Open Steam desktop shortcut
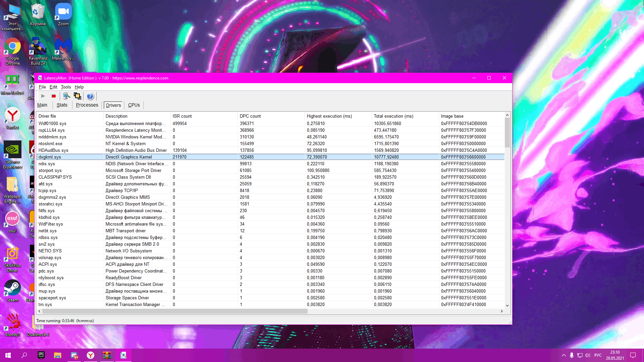 pos(12,291)
